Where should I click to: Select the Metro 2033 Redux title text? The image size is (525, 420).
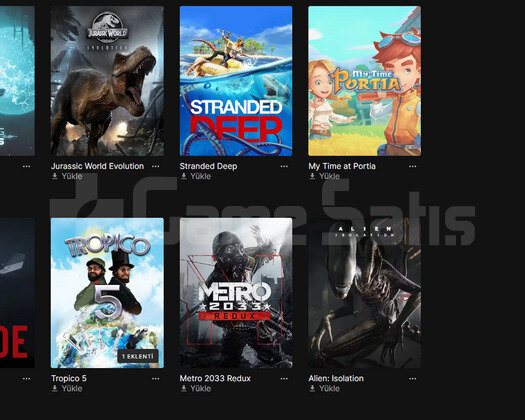pos(215,378)
